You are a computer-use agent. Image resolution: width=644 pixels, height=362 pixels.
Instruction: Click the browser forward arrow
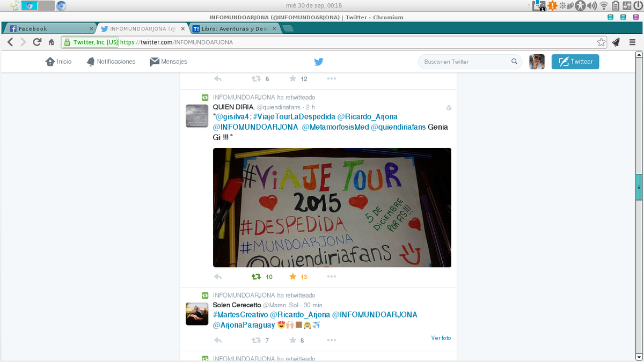pyautogui.click(x=23, y=42)
